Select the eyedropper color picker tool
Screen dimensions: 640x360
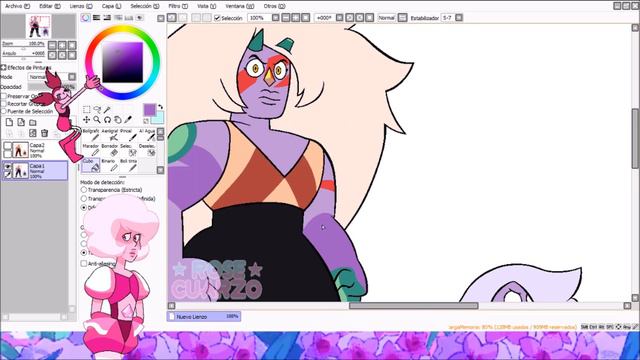[128, 120]
